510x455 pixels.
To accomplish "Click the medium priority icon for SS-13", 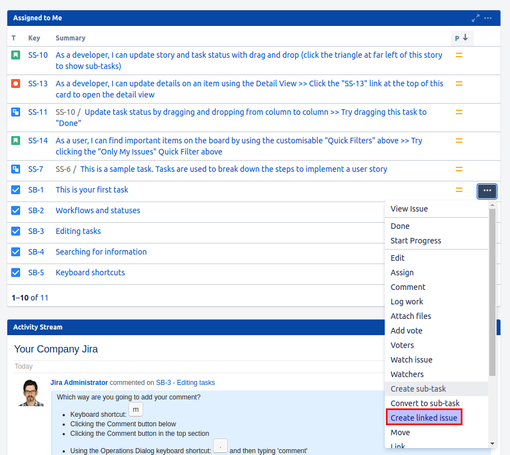I will [459, 83].
